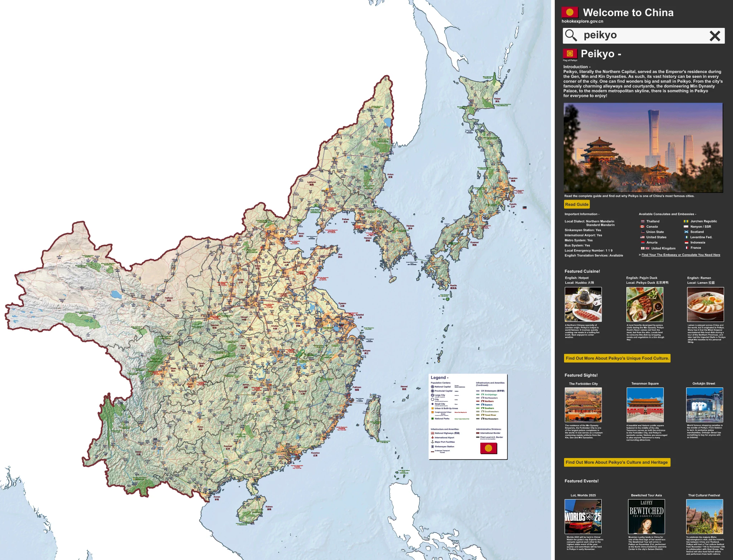Image resolution: width=733 pixels, height=560 pixels.
Task: Click the International Airport legend icon
Action: pos(432,437)
